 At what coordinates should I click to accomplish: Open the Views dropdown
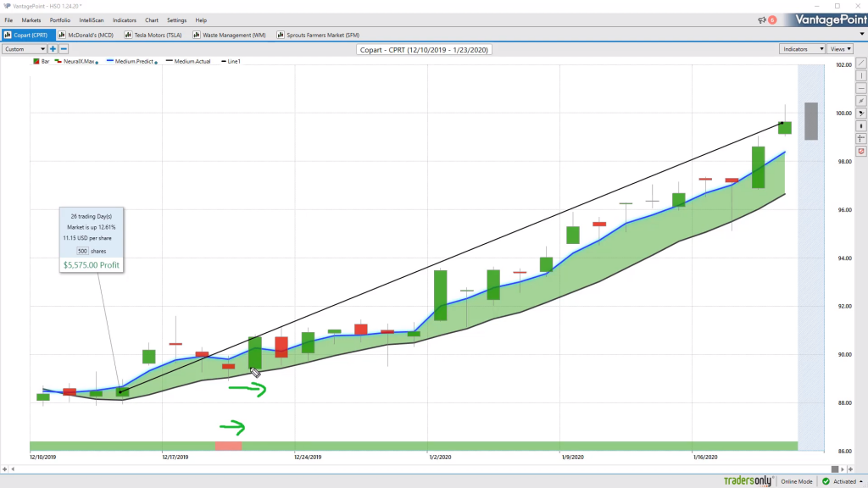840,48
